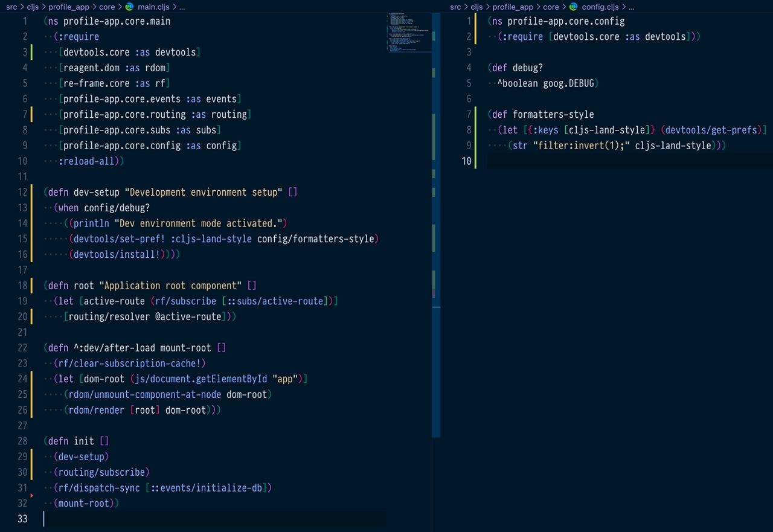The height and width of the screenshot is (532, 773).
Task: Click '^:dev/after-load' metadata
Action: coord(114,348)
